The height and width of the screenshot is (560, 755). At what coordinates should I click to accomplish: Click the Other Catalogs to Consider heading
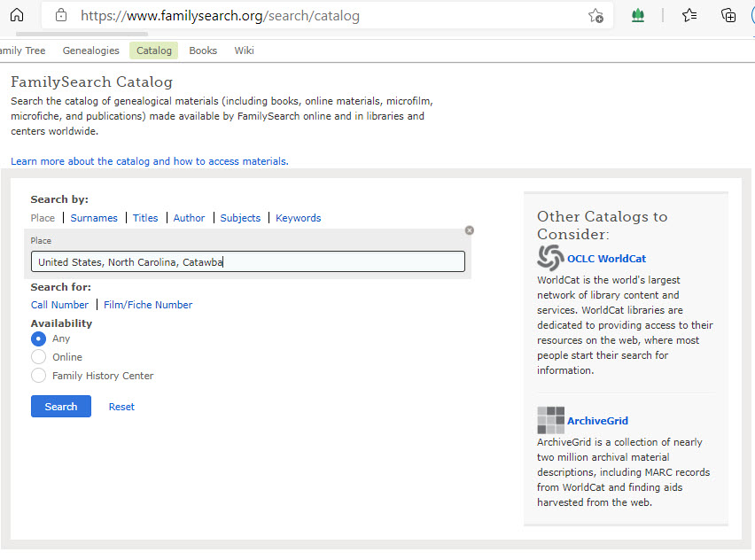[x=603, y=225]
